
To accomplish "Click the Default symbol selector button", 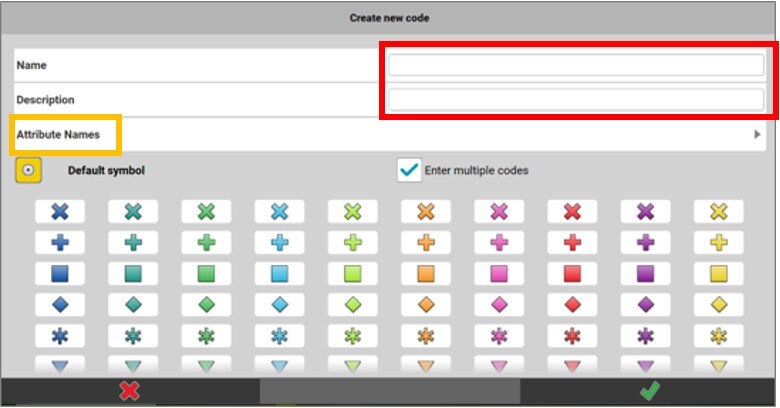I will click(28, 170).
